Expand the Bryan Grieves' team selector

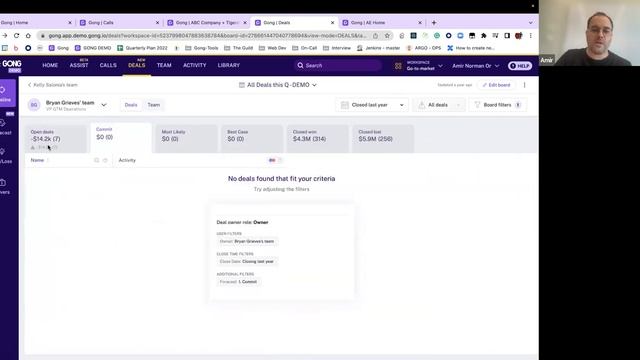click(x=104, y=105)
